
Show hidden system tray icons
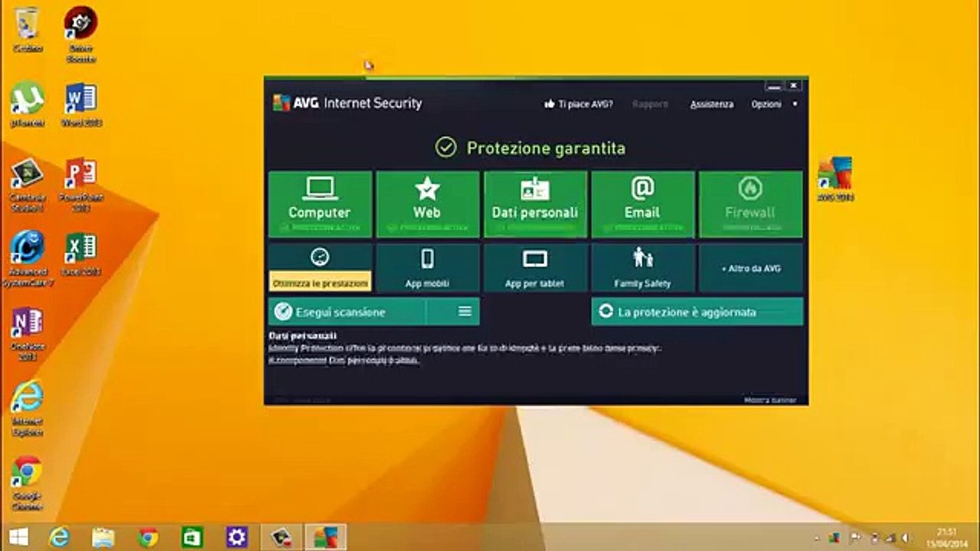pyautogui.click(x=818, y=537)
